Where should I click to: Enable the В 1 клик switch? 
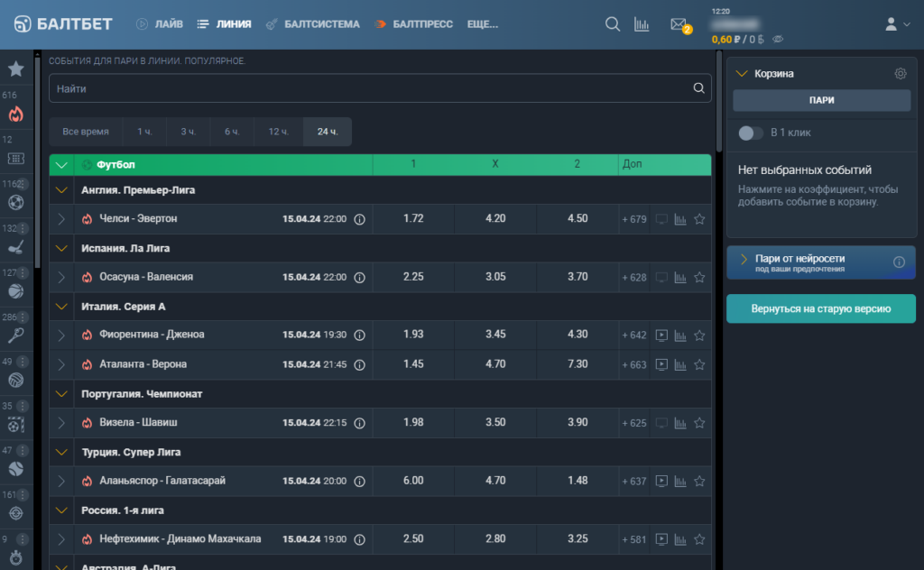pyautogui.click(x=750, y=133)
